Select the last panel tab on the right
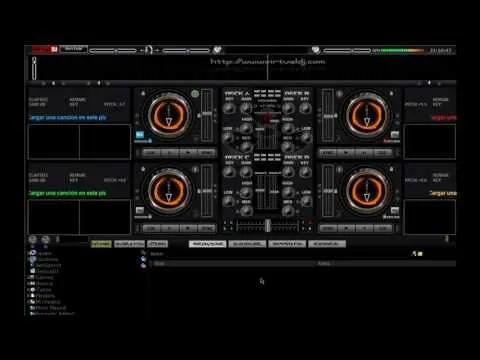Screen dimensions: 480x360 coord(327,244)
